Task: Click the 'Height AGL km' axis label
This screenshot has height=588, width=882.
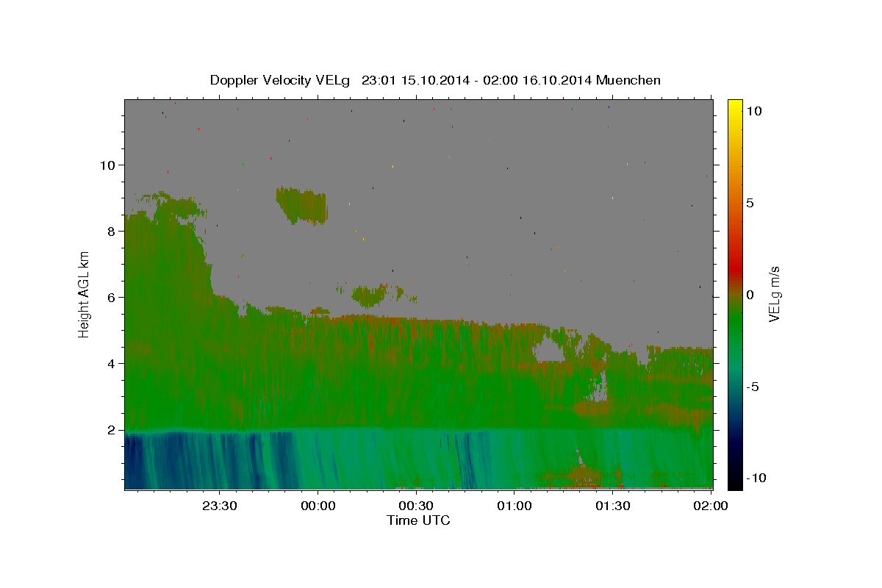Action: (x=85, y=294)
